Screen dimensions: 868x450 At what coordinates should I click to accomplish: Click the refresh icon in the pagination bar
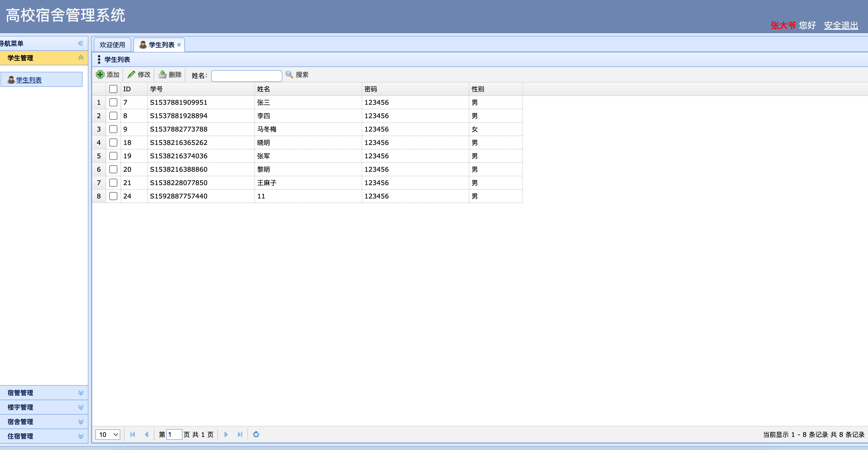256,434
